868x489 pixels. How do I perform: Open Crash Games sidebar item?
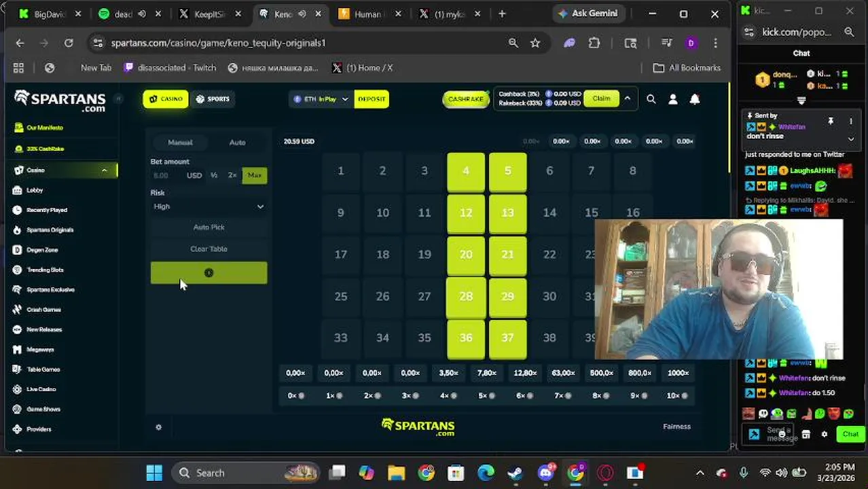click(43, 310)
